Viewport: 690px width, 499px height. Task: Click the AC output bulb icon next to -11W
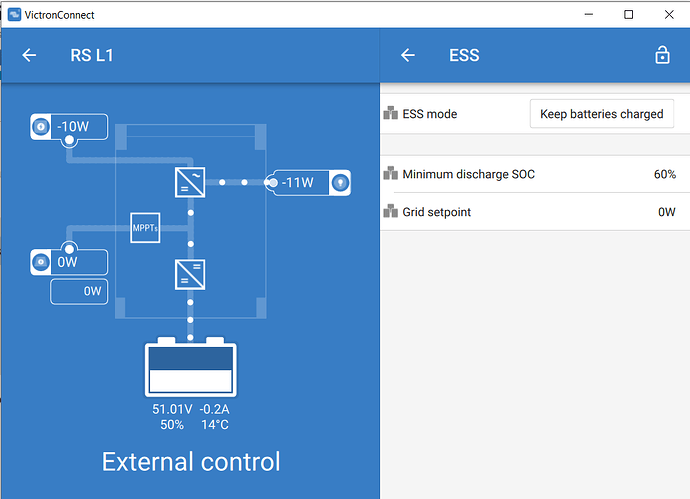(x=340, y=182)
